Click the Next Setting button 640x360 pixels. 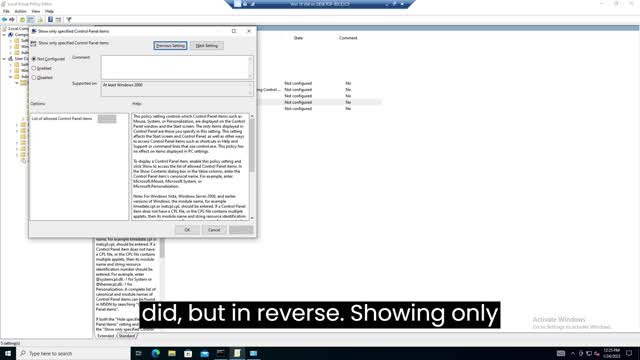[207, 46]
